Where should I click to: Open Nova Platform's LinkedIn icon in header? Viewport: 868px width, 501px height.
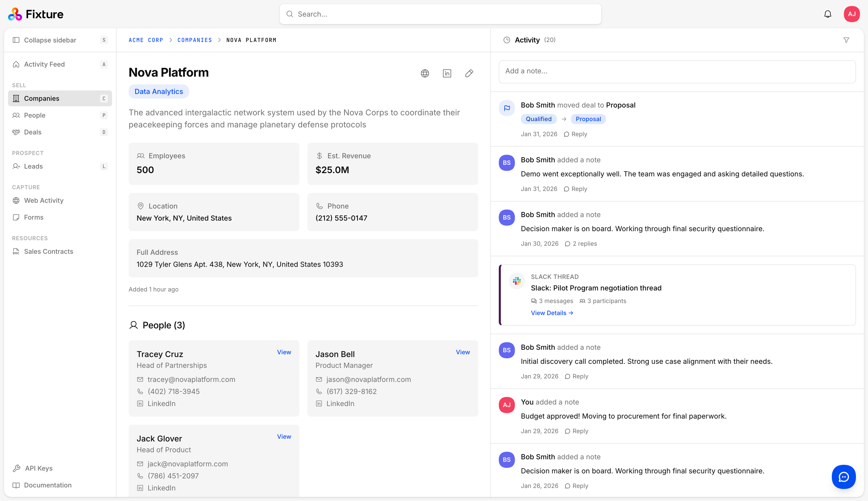pos(447,73)
